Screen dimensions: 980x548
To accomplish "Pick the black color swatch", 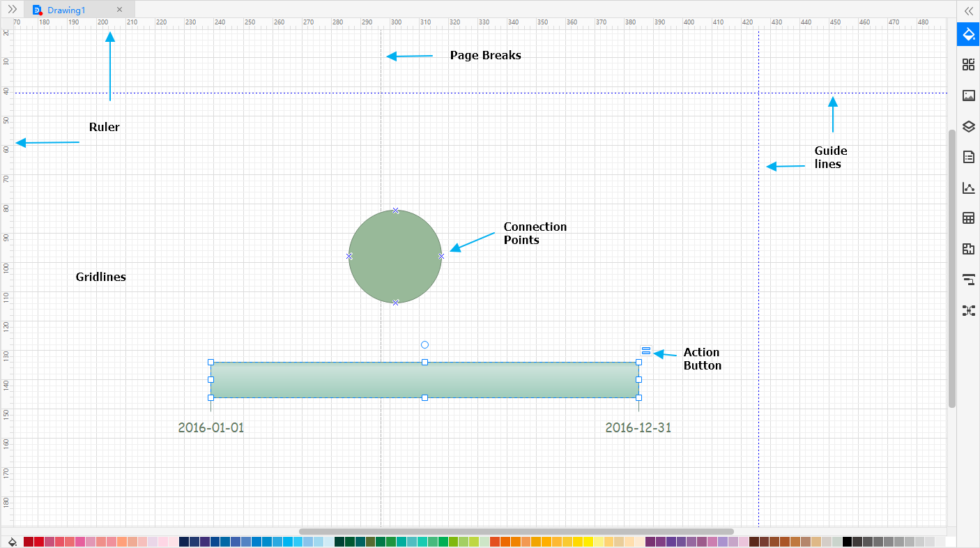I will pos(847,542).
